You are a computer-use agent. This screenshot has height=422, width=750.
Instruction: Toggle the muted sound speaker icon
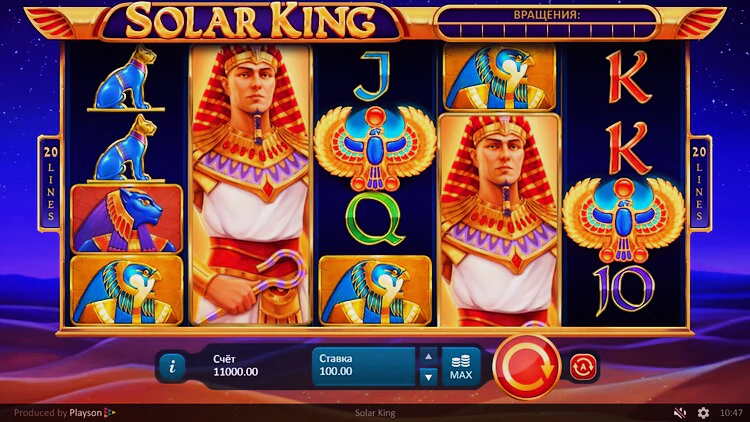tap(679, 412)
